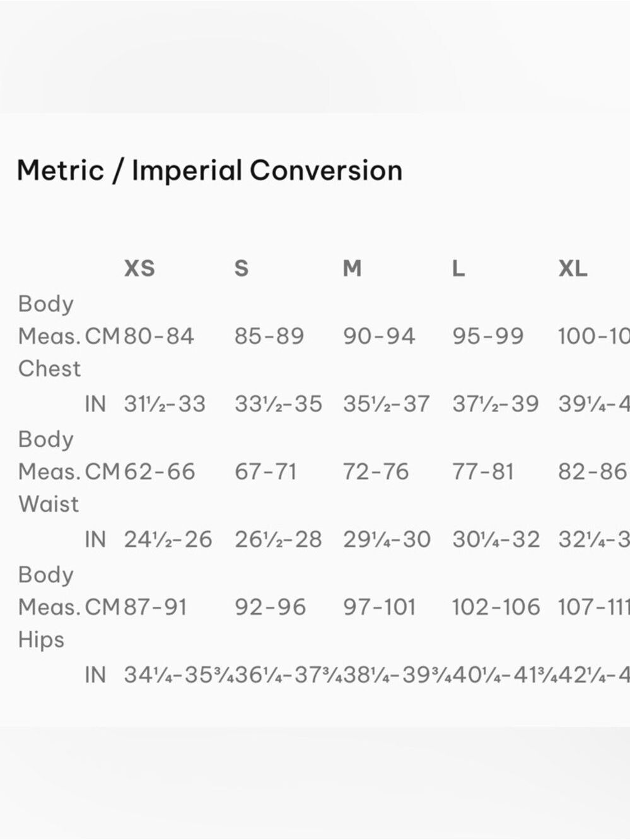Select the M size column header
The image size is (630, 840).
[x=352, y=268]
